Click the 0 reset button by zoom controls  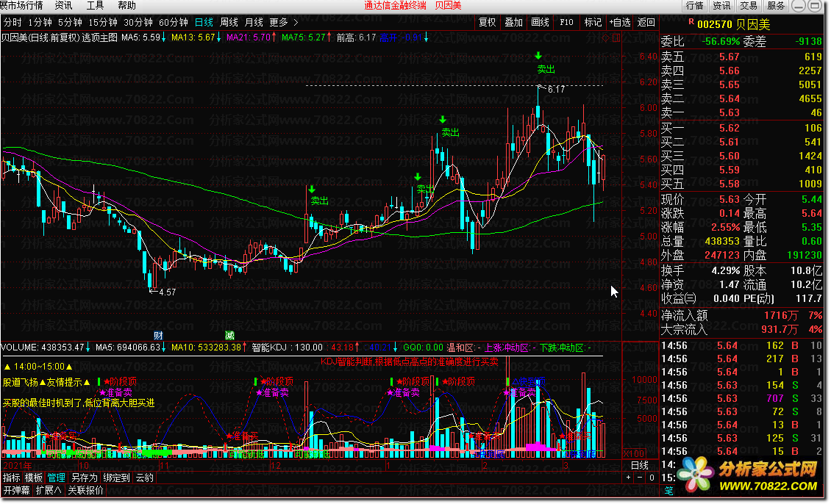pyautogui.click(x=652, y=478)
